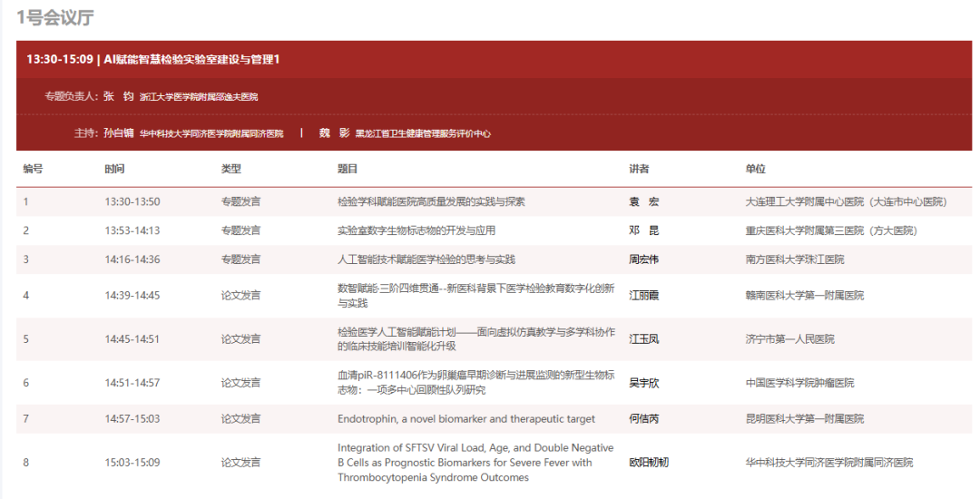Click speaker name 吴宇欣
The image size is (980, 499).
click(x=643, y=383)
